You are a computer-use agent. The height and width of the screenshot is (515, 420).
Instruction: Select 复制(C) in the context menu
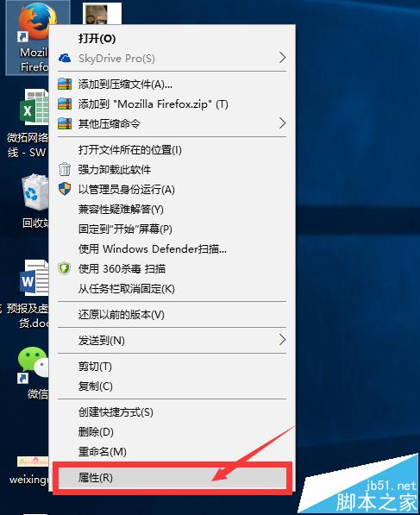click(x=172, y=386)
